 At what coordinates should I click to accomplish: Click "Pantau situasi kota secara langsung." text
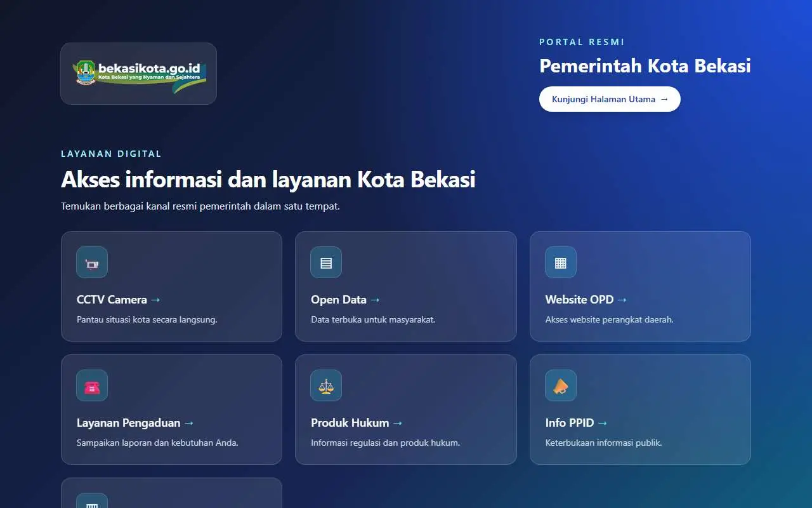click(x=147, y=319)
